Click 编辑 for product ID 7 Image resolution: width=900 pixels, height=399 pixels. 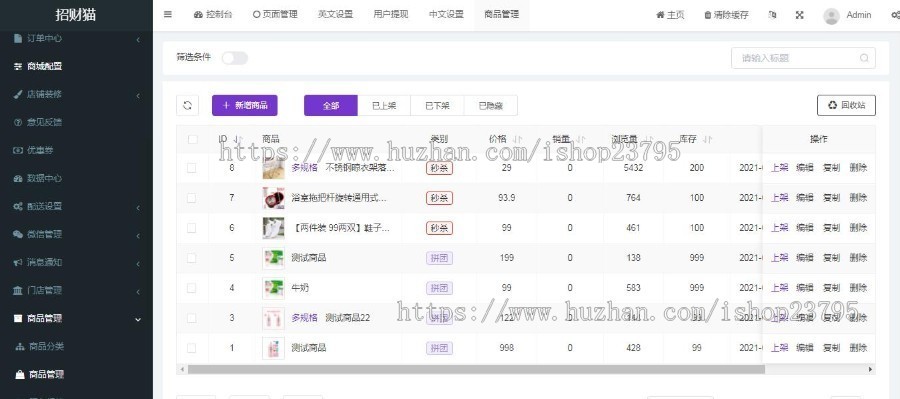[805, 198]
